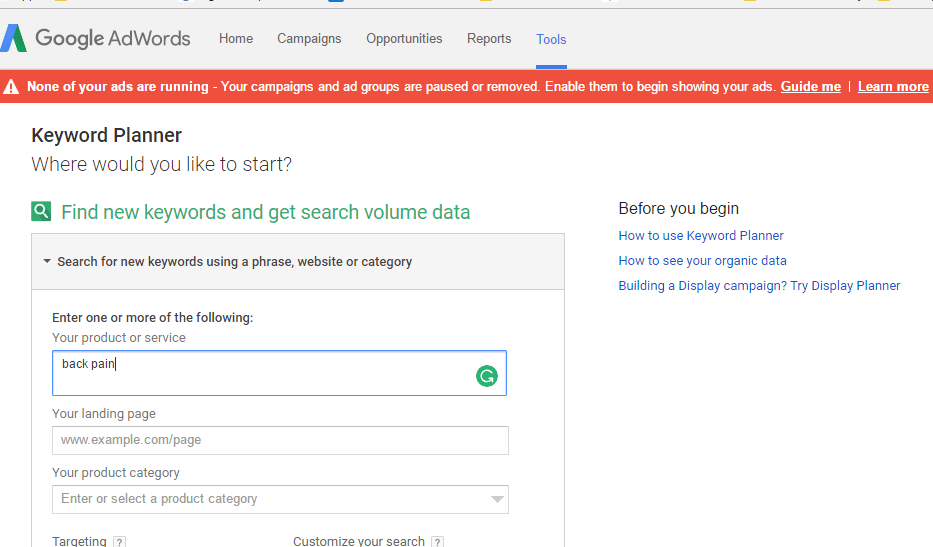Follow the Guide me link in alert
The height and width of the screenshot is (547, 933).
tap(810, 86)
